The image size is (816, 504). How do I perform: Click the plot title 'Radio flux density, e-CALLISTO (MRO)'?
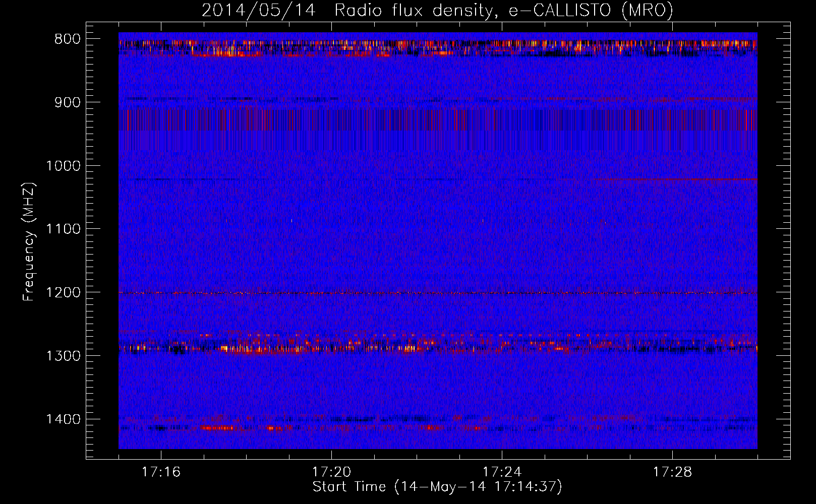(x=503, y=11)
